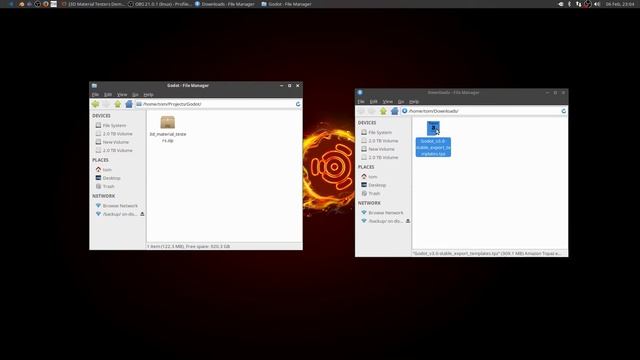Open Go menu in Godot File Manager

(135, 95)
